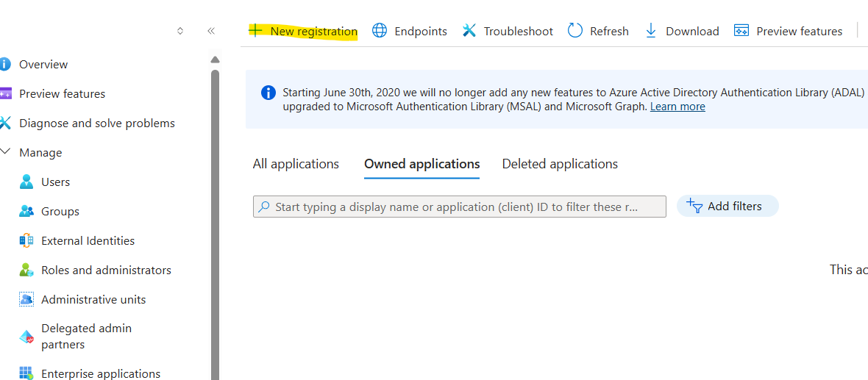This screenshot has height=380, width=868.
Task: Click the Roles and administrators icon
Action: tap(26, 270)
